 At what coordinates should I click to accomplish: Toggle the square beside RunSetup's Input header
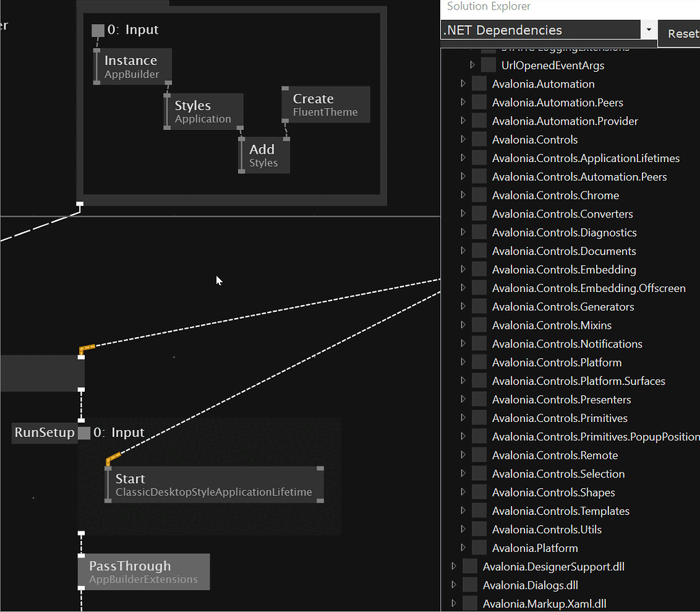[84, 432]
